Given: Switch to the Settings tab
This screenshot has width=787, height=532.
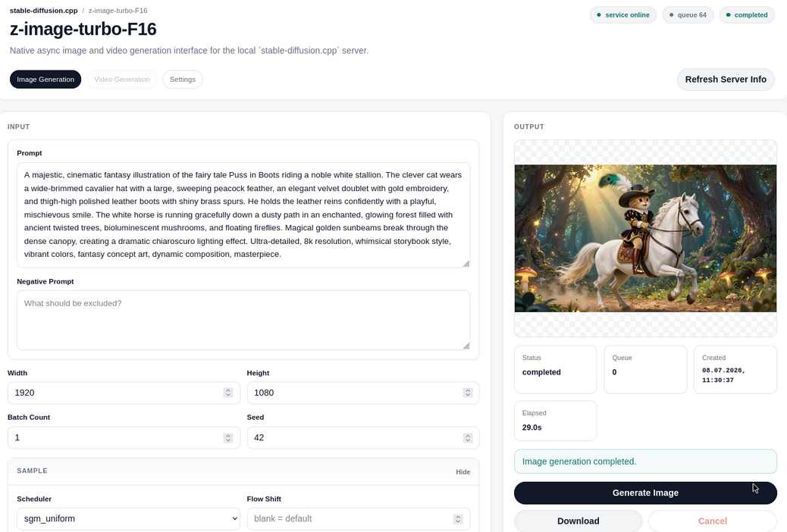Looking at the screenshot, I should [x=182, y=80].
